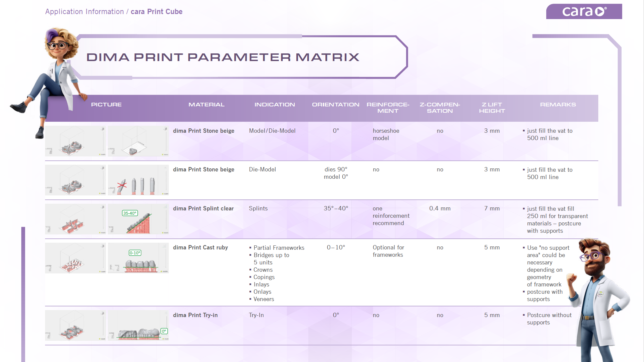The height and width of the screenshot is (362, 644).
Task: Expand the Z-COMPENSATION column header
Action: (x=440, y=108)
